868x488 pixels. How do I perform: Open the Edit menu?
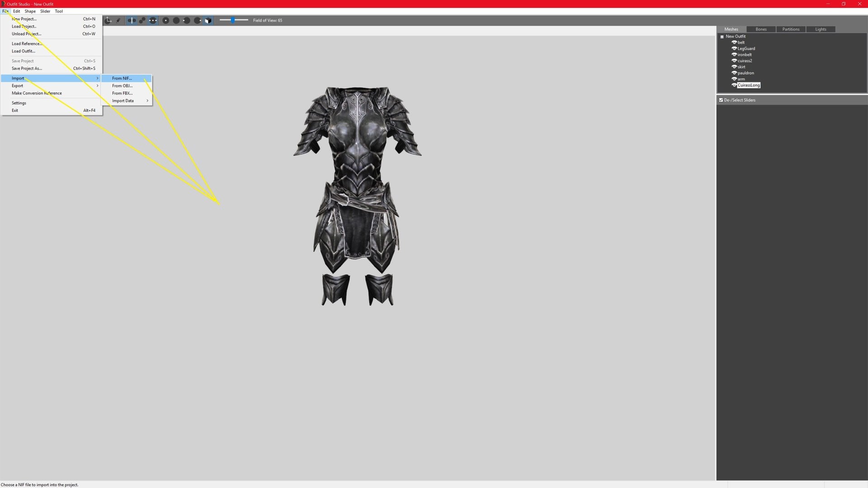point(17,11)
